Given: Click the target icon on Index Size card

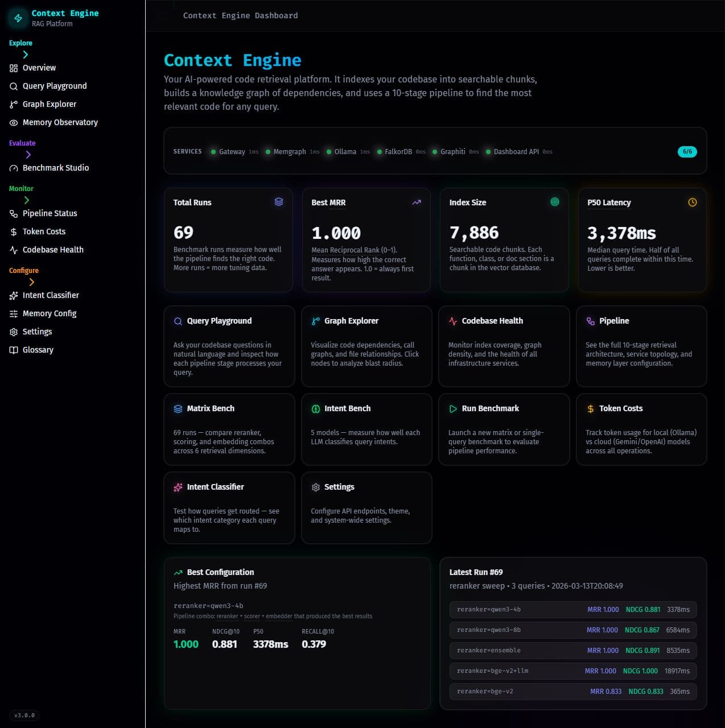Looking at the screenshot, I should pyautogui.click(x=555, y=202).
